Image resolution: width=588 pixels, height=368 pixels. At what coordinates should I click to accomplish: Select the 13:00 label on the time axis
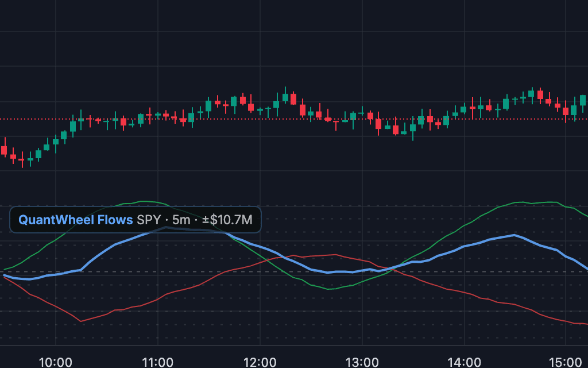[362, 362]
